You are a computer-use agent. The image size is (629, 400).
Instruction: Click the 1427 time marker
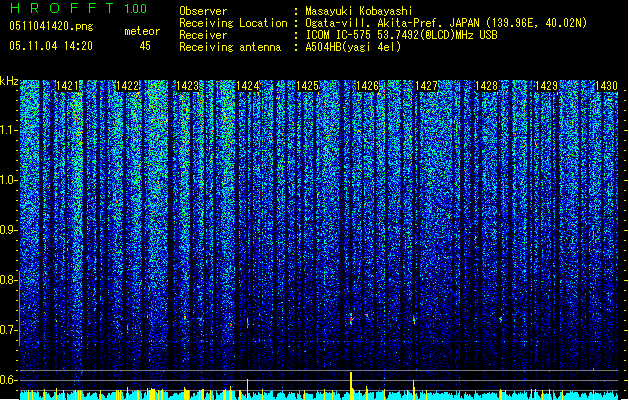click(x=426, y=86)
